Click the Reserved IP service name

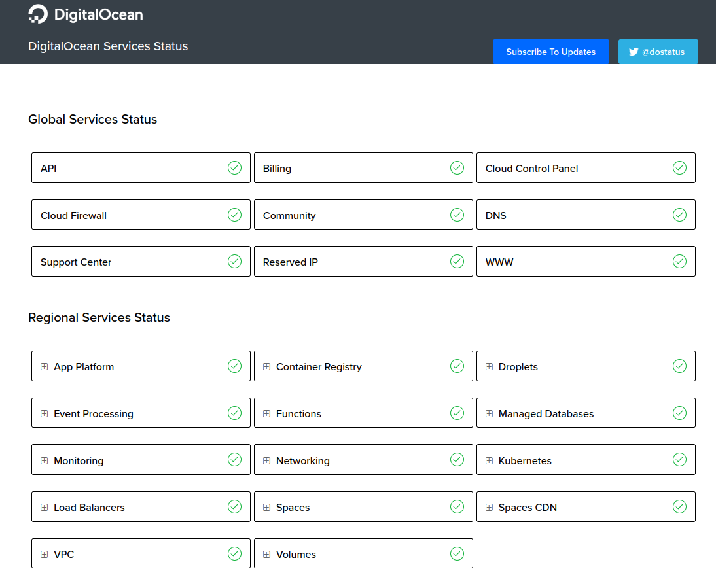pyautogui.click(x=291, y=262)
